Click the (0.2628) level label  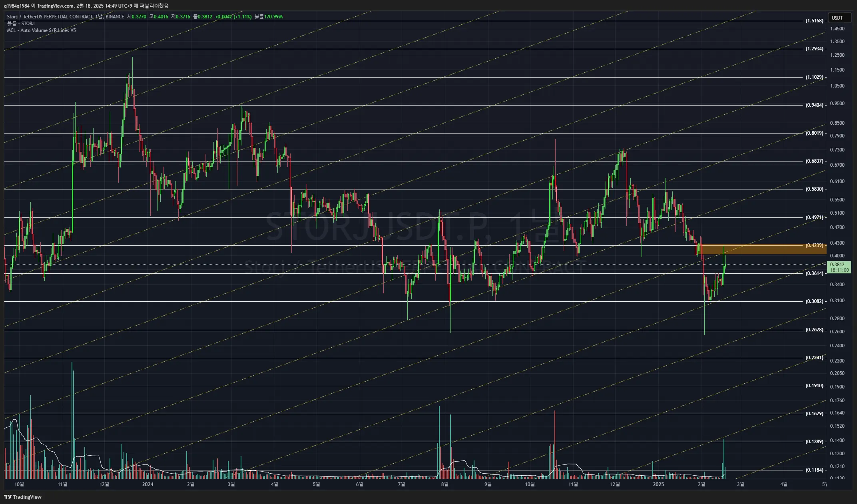point(814,330)
